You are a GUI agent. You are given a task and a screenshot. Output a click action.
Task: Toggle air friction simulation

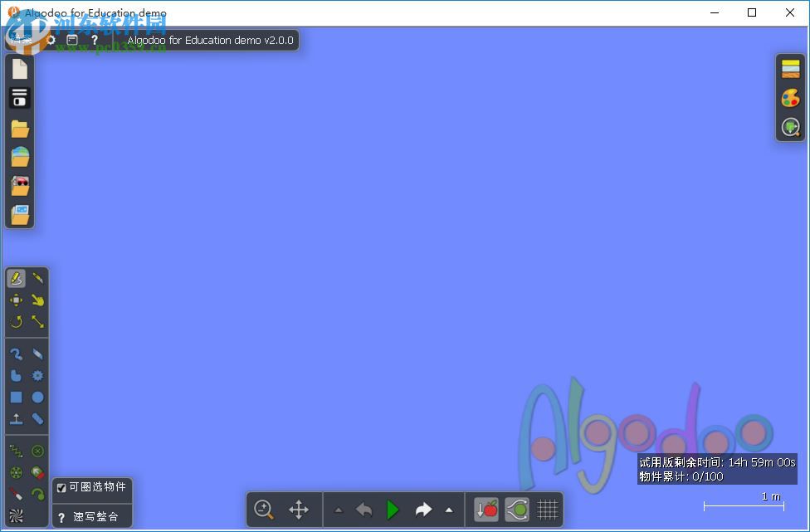tap(518, 510)
